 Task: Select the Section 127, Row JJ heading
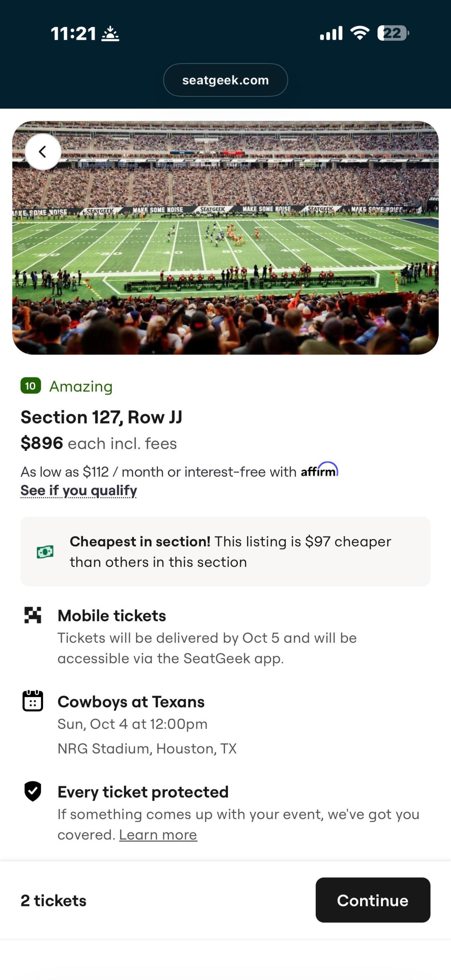101,417
